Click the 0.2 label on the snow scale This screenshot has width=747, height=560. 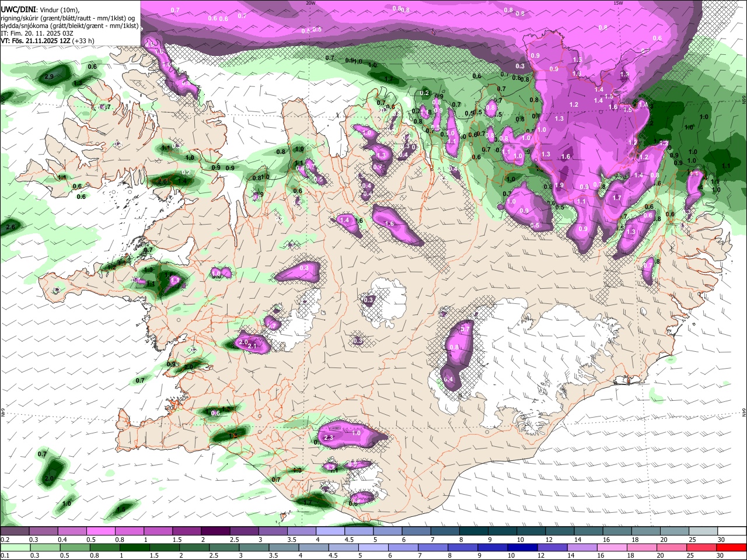pyautogui.click(x=5, y=540)
